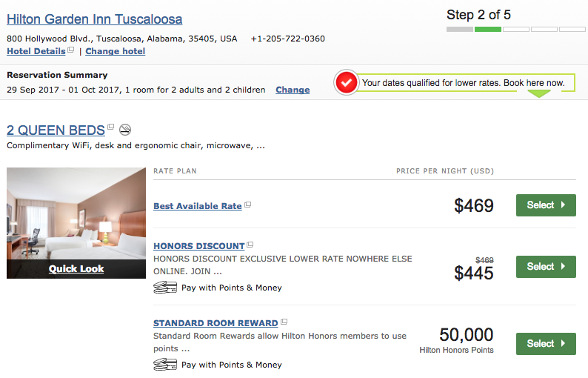
Task: Select the Honors Discount rate at $445
Action: 546,267
